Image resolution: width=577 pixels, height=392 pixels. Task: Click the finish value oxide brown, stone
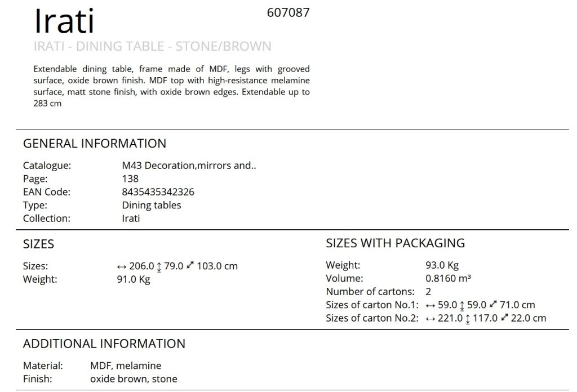pos(134,378)
